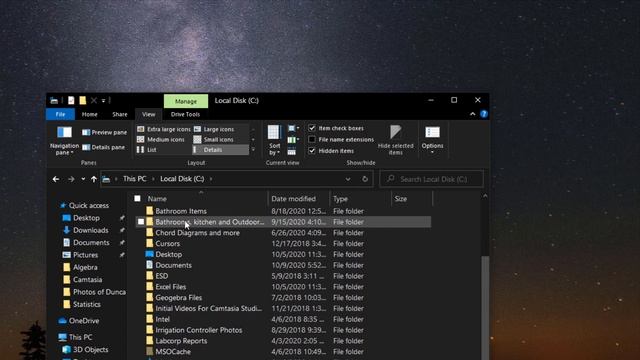Open the Options button

pyautogui.click(x=432, y=140)
